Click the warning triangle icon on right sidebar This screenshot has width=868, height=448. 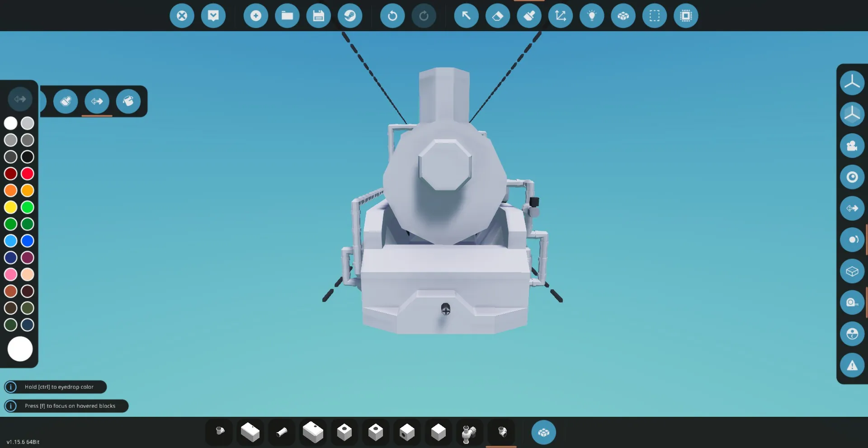[x=852, y=365]
